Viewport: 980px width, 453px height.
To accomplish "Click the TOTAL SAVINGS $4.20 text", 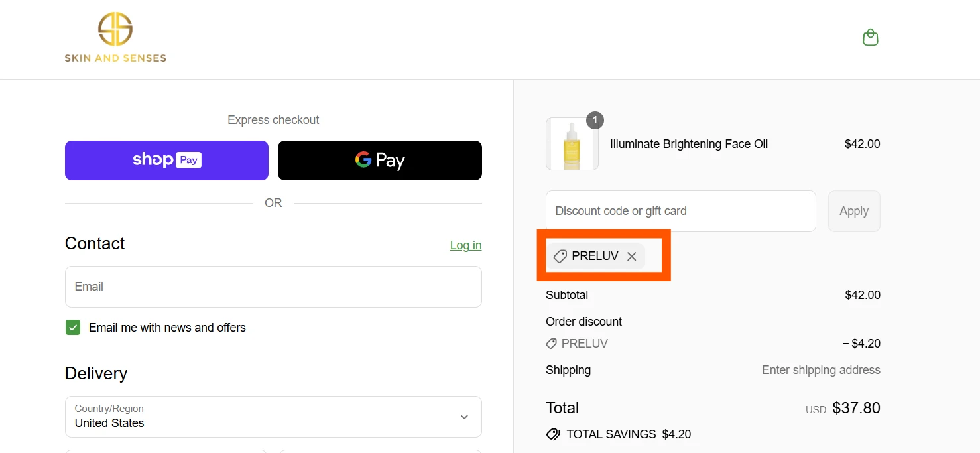I will click(x=629, y=434).
